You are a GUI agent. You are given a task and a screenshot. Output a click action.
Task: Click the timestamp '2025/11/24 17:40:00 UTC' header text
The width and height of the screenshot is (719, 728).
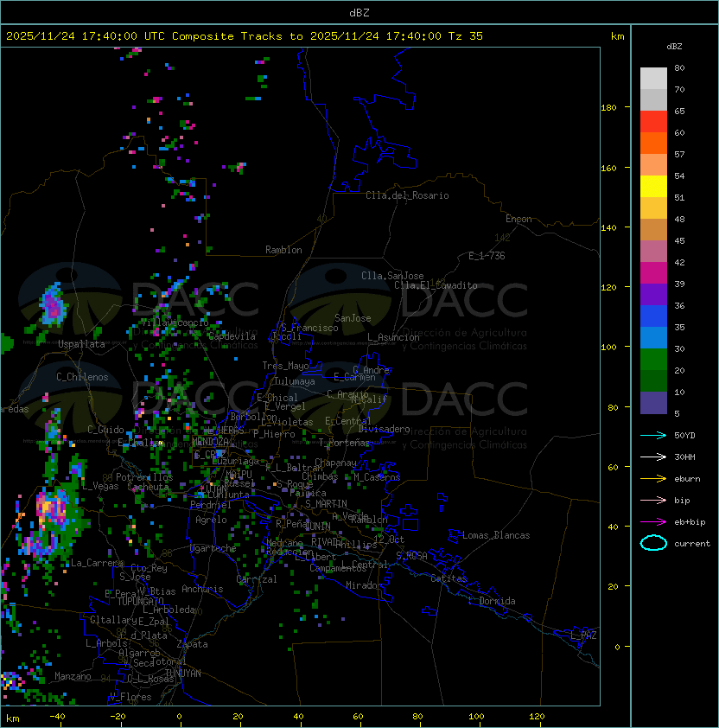coord(86,36)
